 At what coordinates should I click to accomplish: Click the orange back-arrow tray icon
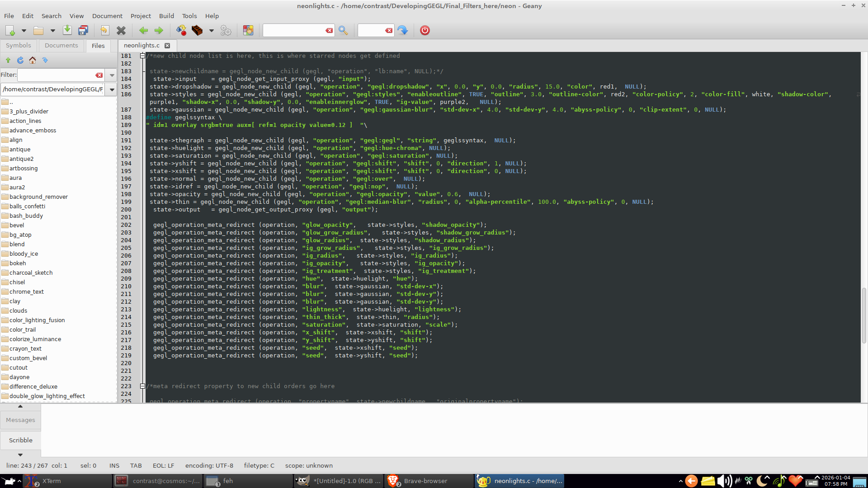691,481
